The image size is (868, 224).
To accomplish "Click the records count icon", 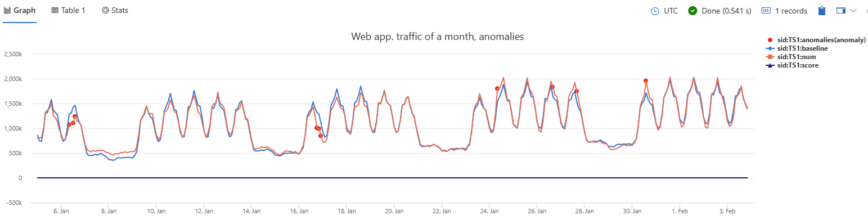I will (x=766, y=11).
